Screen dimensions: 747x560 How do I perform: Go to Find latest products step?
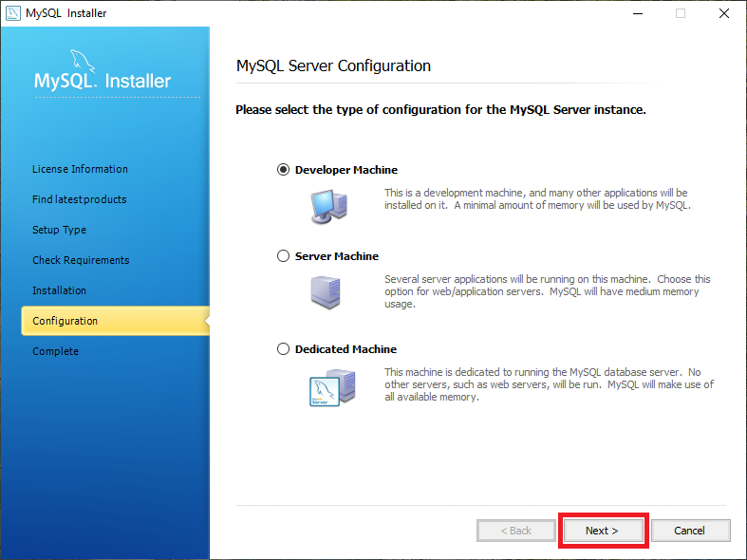(80, 199)
